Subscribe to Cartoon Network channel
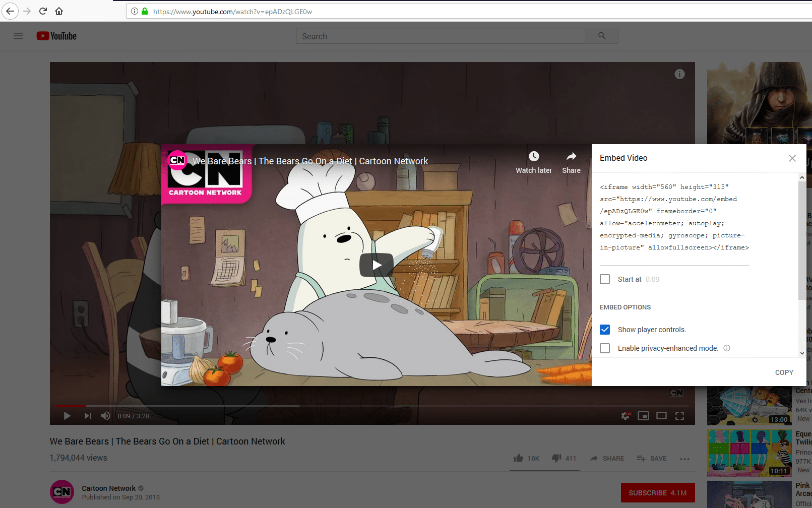Screen dimensions: 812x508 [658, 493]
